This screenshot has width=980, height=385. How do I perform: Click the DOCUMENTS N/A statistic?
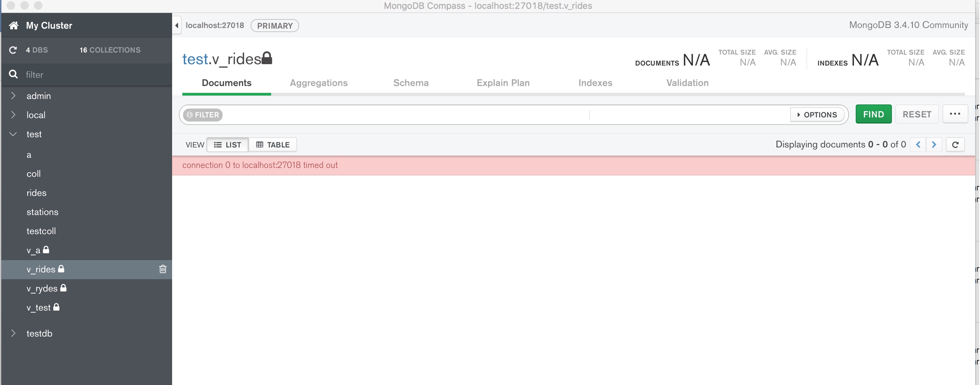click(672, 60)
